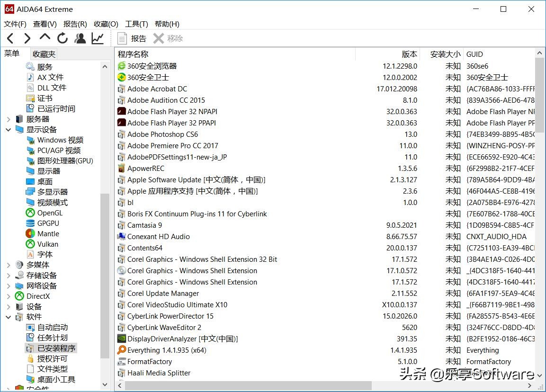The height and width of the screenshot is (392, 546).
Task: Click the DisplayDriverAnalyzer NVIDIA icon
Action: [x=122, y=339]
